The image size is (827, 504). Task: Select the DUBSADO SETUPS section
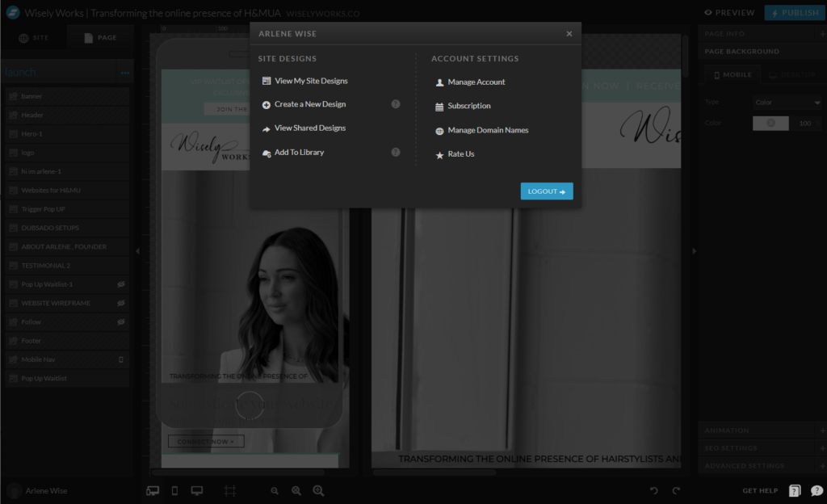point(67,228)
